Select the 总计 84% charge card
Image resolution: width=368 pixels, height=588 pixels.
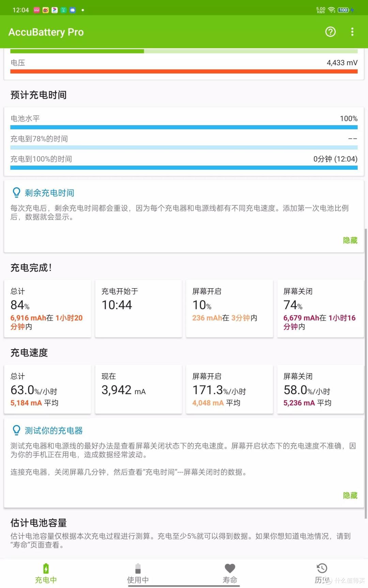47,309
